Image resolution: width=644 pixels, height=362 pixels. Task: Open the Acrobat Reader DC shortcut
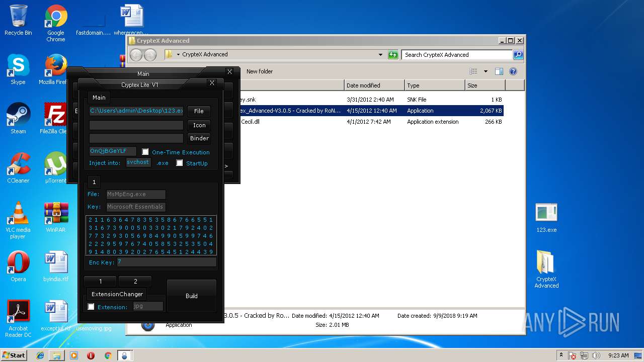pos(18,319)
